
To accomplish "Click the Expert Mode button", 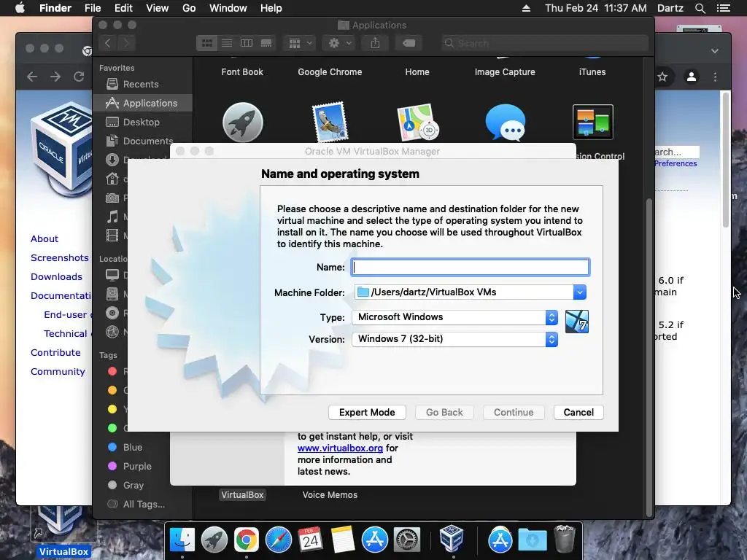I will coord(367,413).
